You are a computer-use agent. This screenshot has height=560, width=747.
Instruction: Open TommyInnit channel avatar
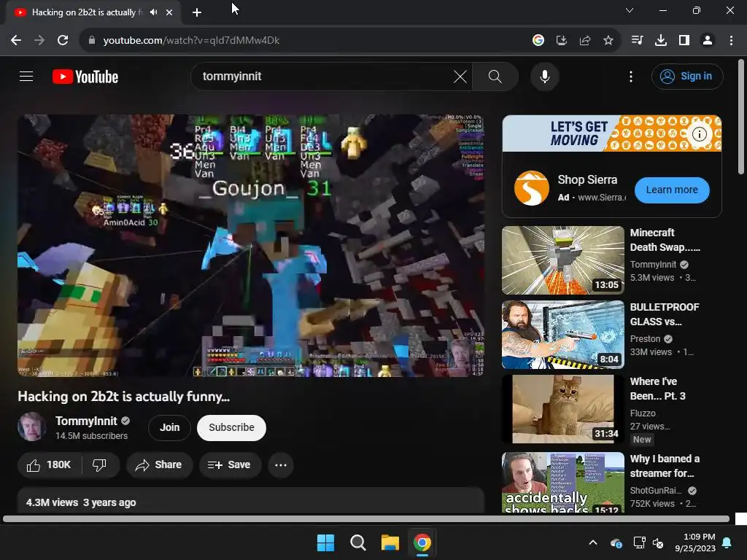point(32,427)
